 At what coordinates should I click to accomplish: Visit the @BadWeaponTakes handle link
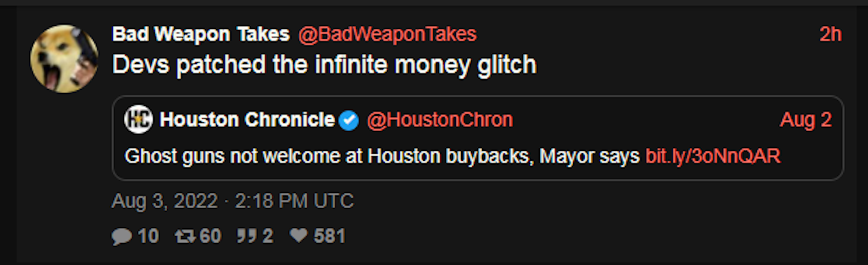tap(387, 34)
